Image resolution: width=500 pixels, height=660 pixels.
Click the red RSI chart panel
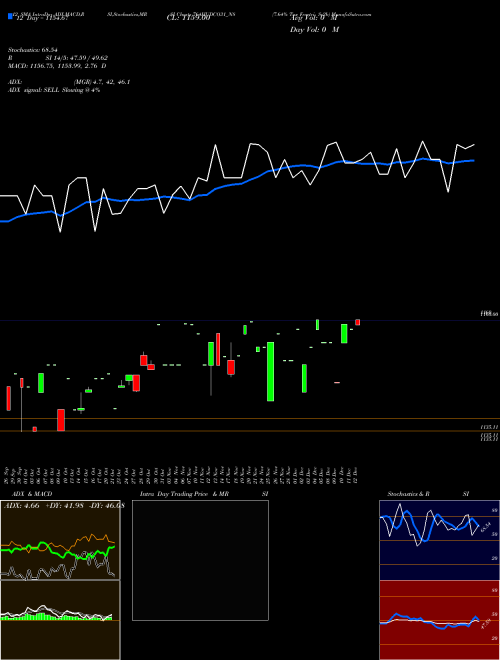click(x=439, y=620)
